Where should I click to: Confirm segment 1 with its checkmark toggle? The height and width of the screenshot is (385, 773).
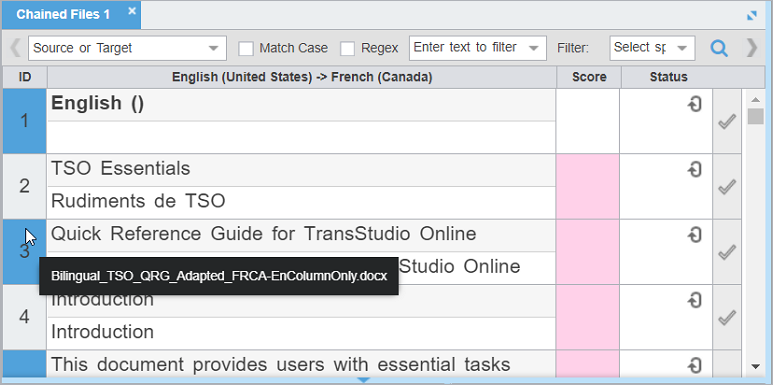[x=727, y=121]
